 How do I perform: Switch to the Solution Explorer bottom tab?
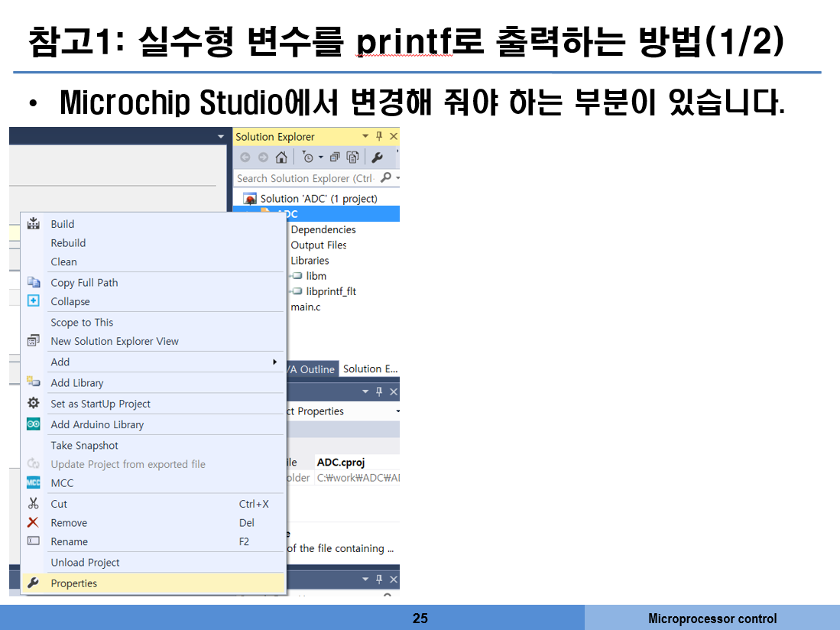click(x=370, y=369)
